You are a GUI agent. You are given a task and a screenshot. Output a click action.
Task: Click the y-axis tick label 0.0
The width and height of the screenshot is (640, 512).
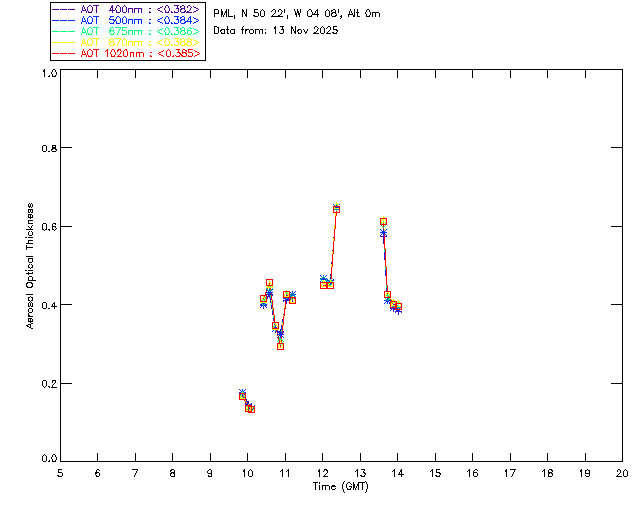(x=49, y=459)
